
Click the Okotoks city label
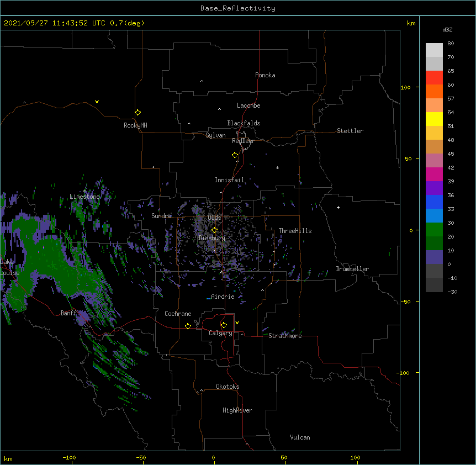point(228,387)
